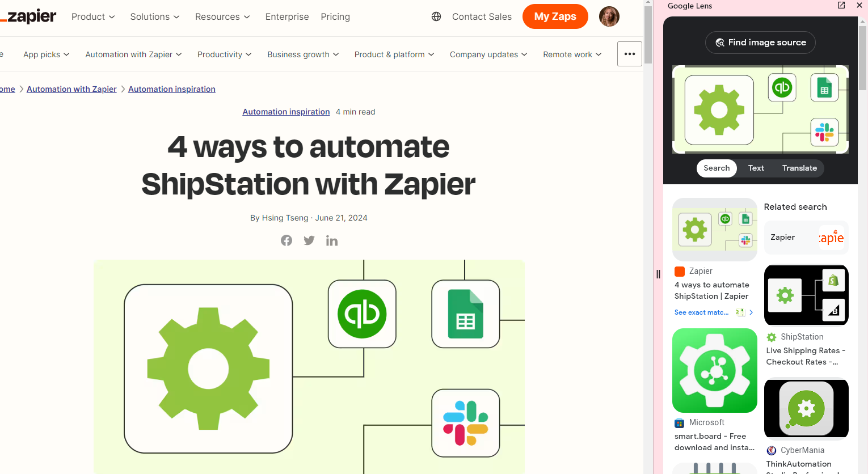Go to the Pricing page
The image size is (868, 474).
click(335, 16)
